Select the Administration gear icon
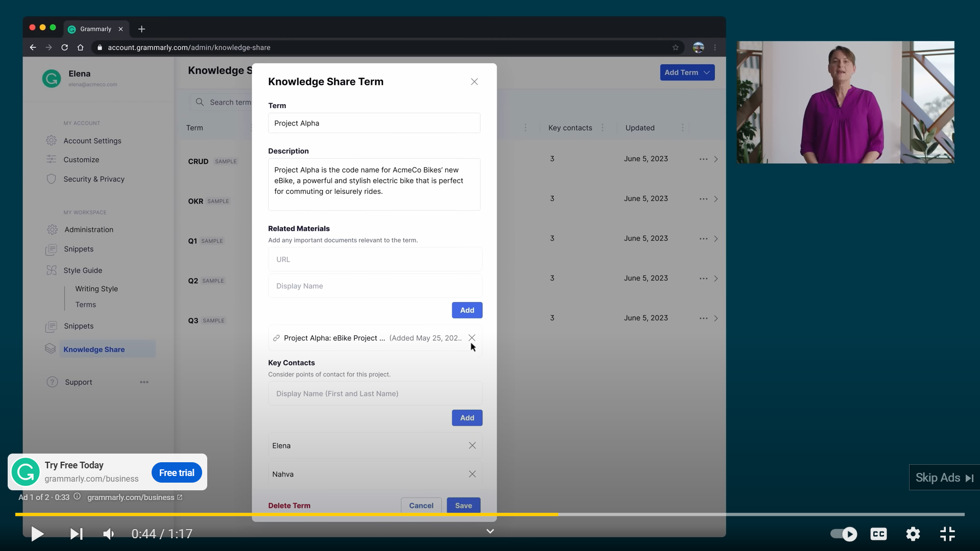The image size is (980, 551). tap(52, 230)
